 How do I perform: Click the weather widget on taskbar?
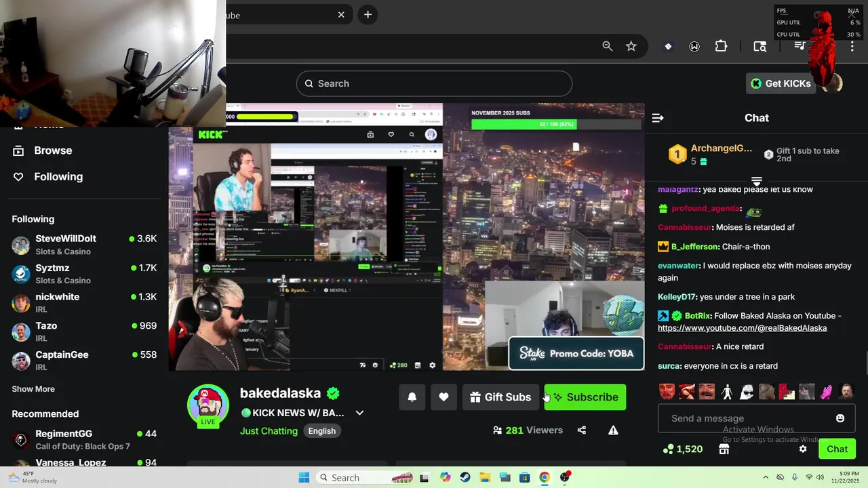point(33,477)
